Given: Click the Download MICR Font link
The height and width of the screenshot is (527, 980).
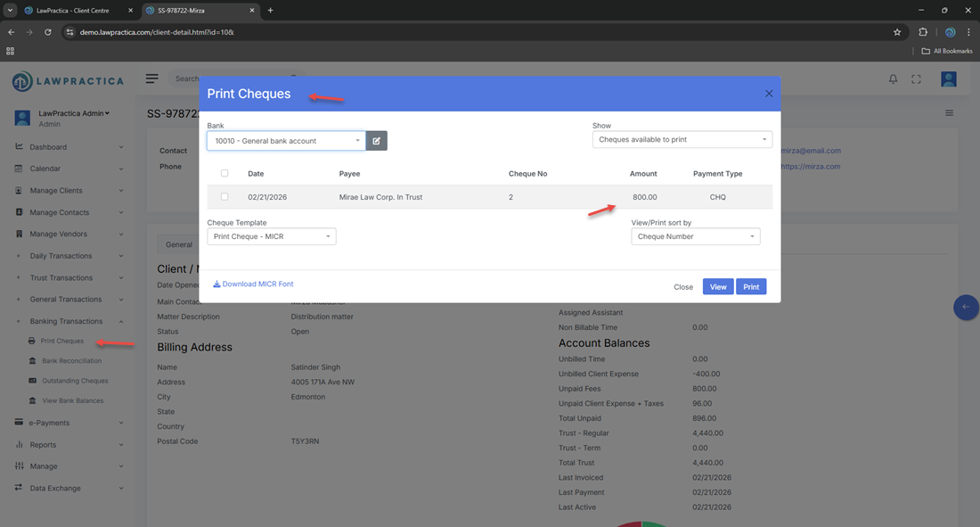Looking at the screenshot, I should [253, 284].
